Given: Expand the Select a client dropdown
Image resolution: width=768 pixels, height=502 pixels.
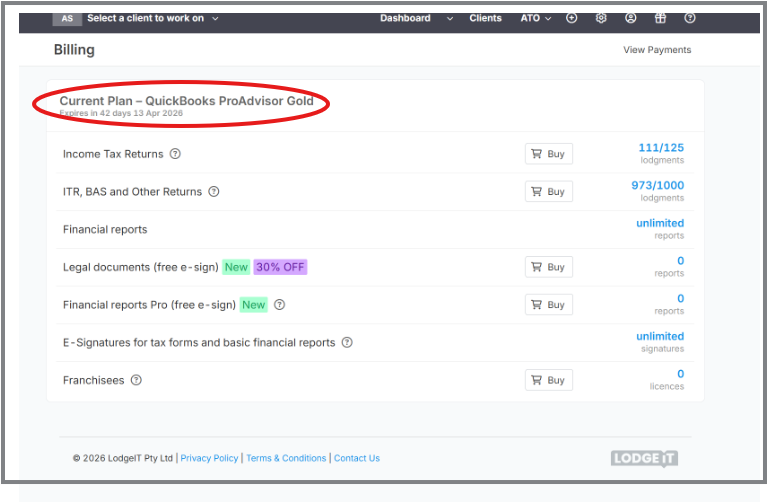Looking at the screenshot, I should [152, 18].
